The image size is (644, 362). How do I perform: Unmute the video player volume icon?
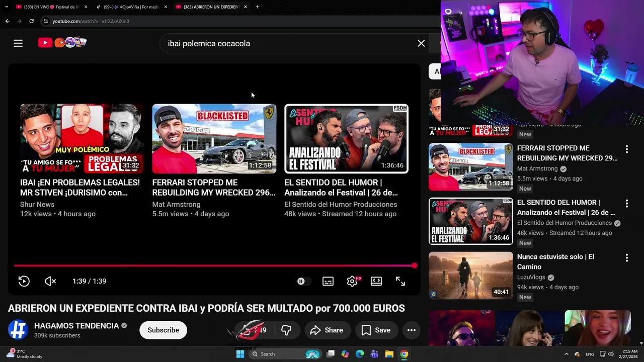[x=50, y=281]
